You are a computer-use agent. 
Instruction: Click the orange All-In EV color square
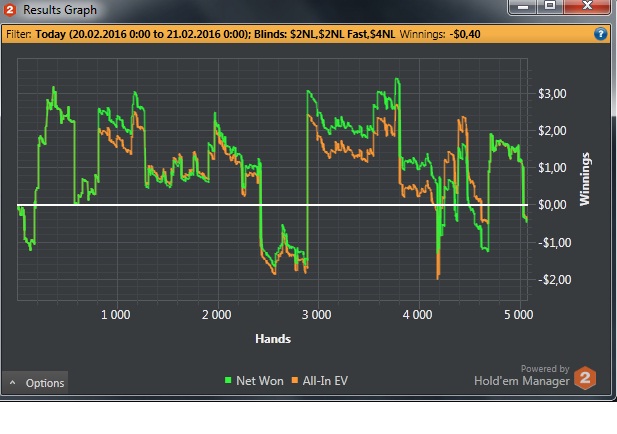coord(295,380)
